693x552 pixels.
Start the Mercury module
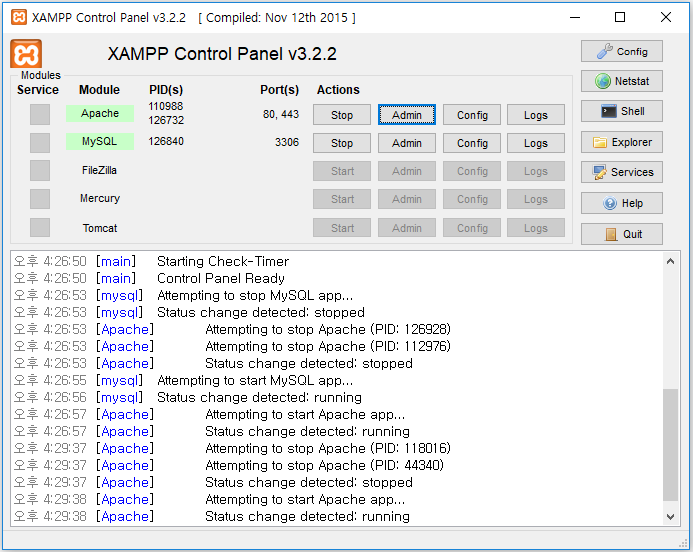click(342, 199)
